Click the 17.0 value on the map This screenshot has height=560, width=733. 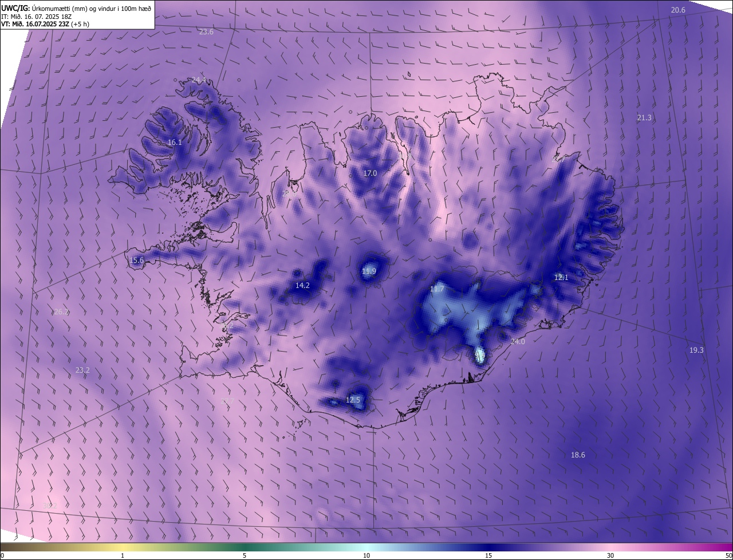(x=370, y=173)
